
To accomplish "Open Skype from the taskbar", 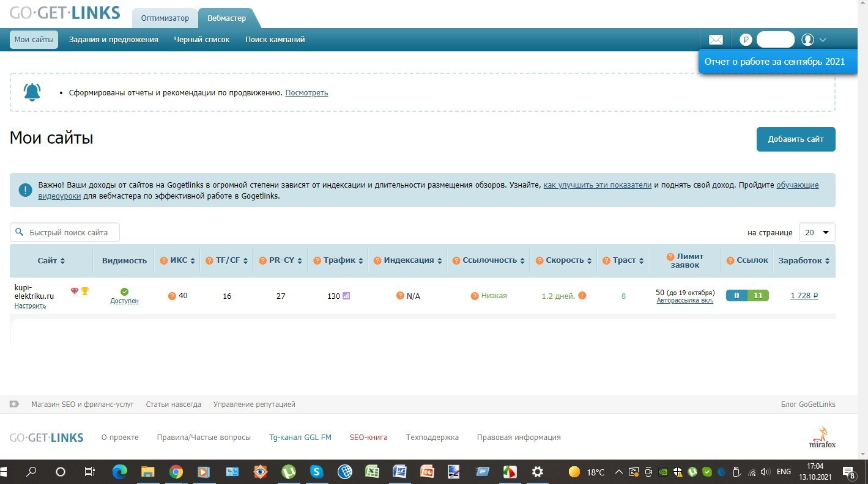I will (x=316, y=472).
